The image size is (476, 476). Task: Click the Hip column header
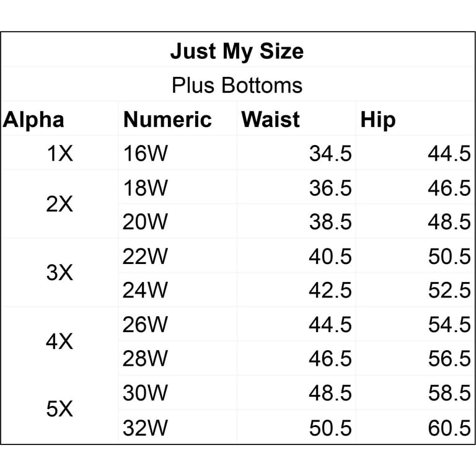[x=378, y=120]
